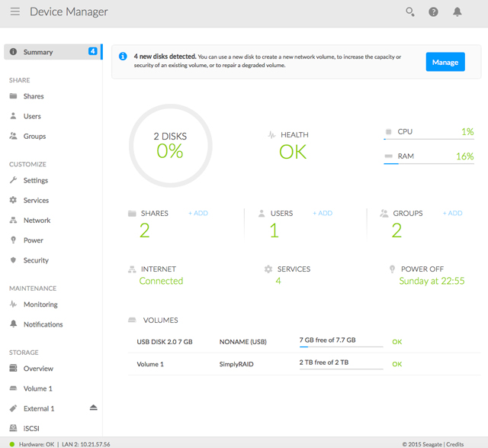Click the info icon in disk alert
This screenshot has width=488, height=448.
point(124,56)
